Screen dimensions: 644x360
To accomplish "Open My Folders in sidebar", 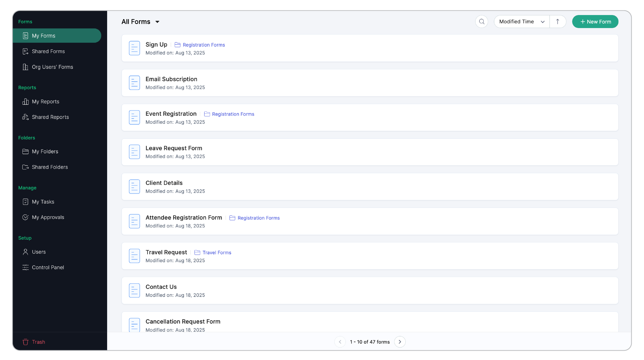I will 45,151.
